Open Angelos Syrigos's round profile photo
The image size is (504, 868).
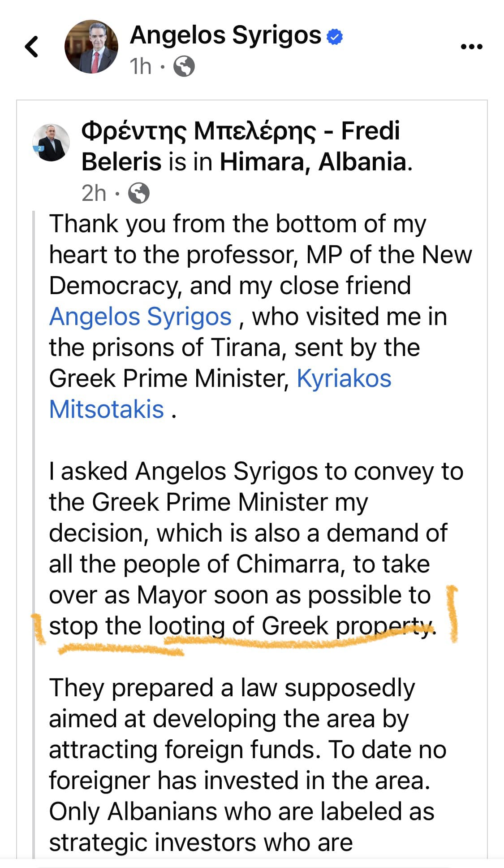[91, 47]
